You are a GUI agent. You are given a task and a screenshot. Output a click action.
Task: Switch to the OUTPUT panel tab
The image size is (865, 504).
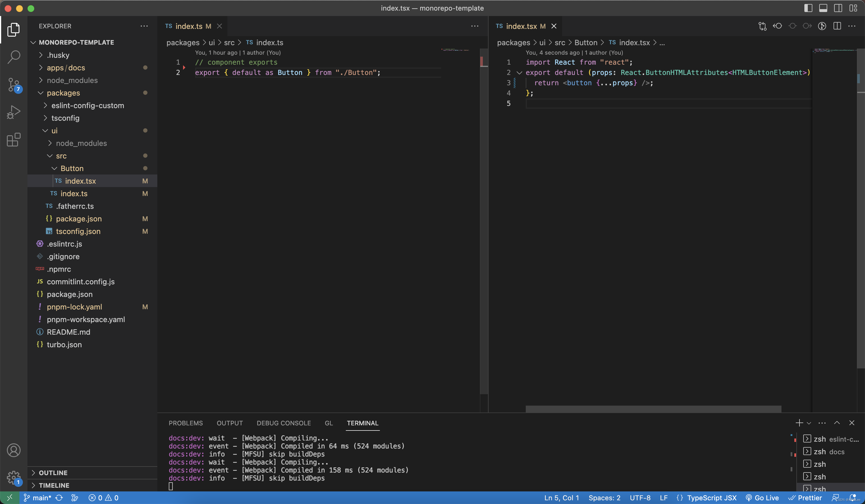coord(230,423)
